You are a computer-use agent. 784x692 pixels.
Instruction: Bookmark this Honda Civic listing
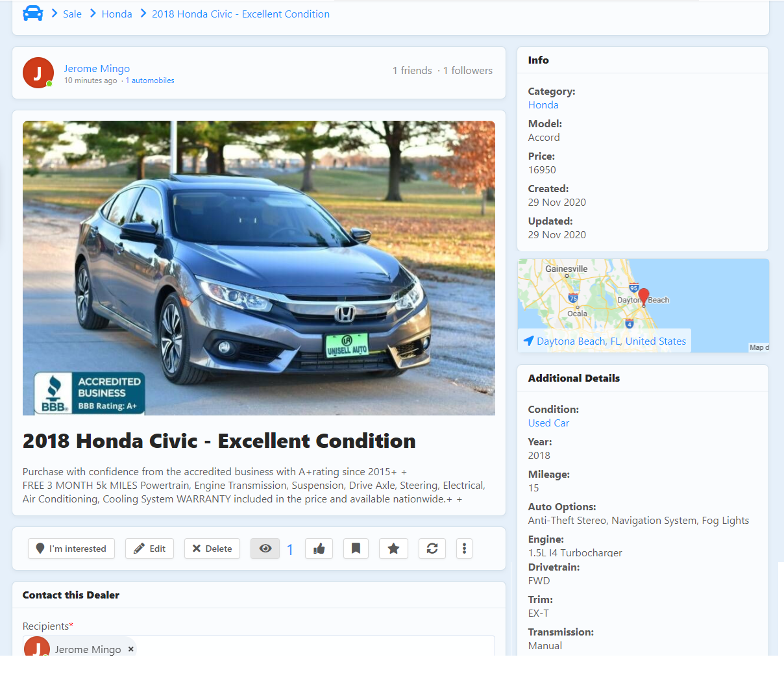click(356, 549)
